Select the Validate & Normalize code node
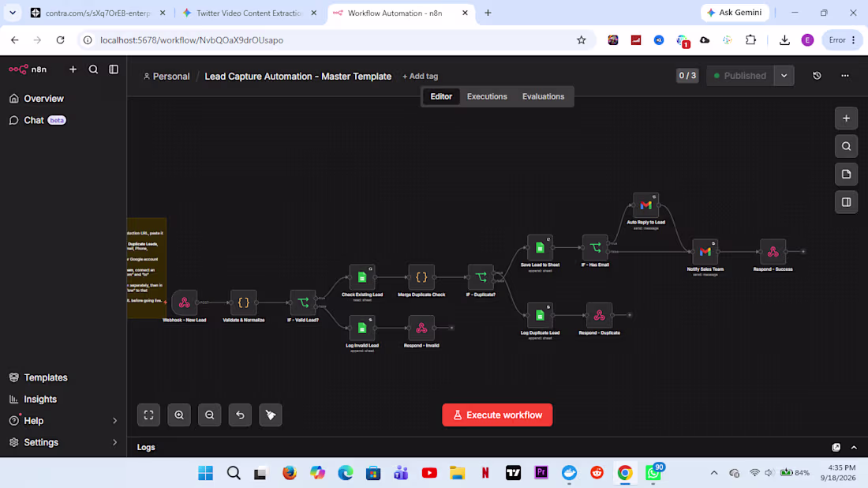868x488 pixels. 244,302
